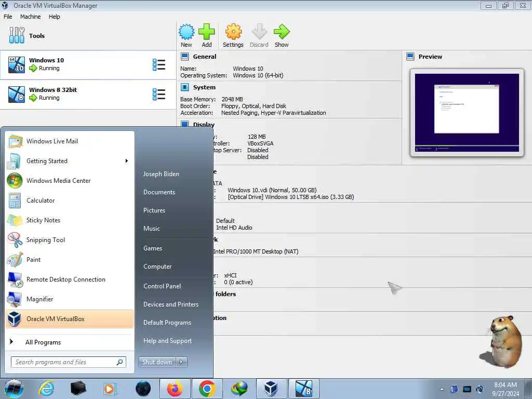The image size is (532, 399).
Task: Show hidden system tray icons arrow
Action: 442,389
